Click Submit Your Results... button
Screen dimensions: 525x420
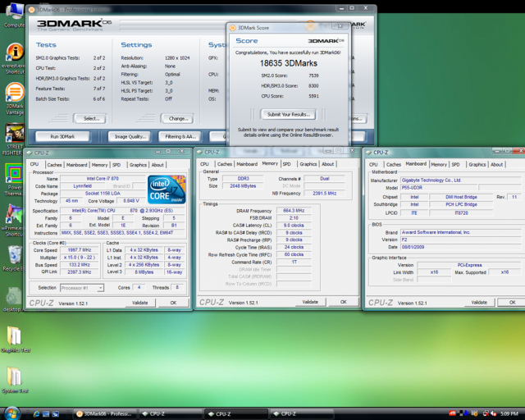pyautogui.click(x=288, y=114)
